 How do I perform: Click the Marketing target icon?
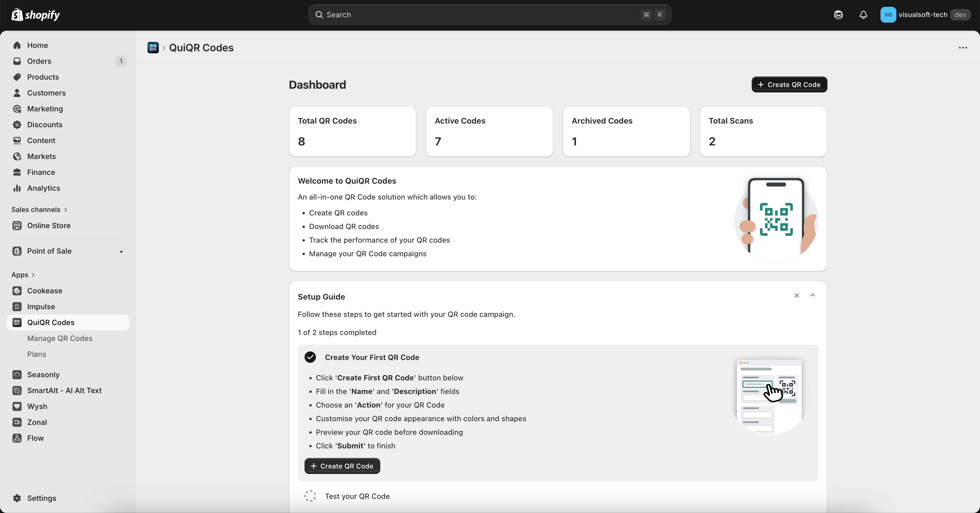pos(17,109)
